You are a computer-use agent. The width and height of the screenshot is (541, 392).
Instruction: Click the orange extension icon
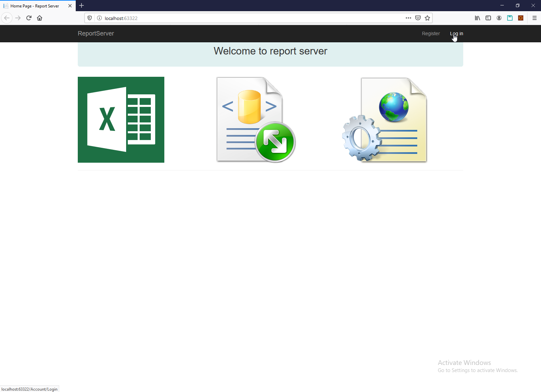pos(521,18)
